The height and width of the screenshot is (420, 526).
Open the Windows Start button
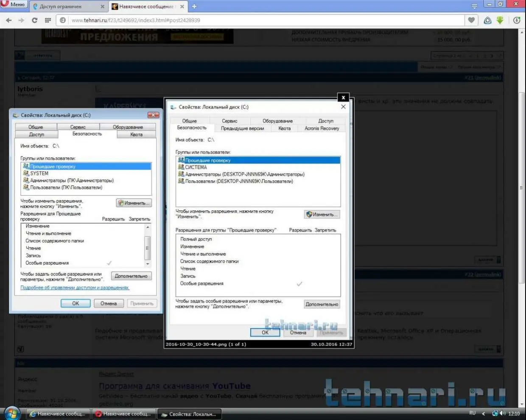[11, 414]
